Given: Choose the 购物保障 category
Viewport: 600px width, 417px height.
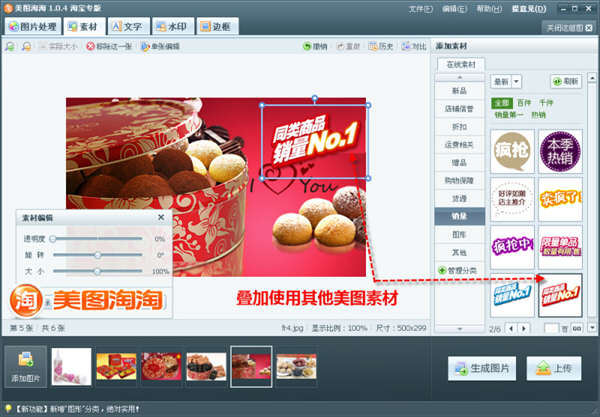Looking at the screenshot, I should click(x=460, y=180).
